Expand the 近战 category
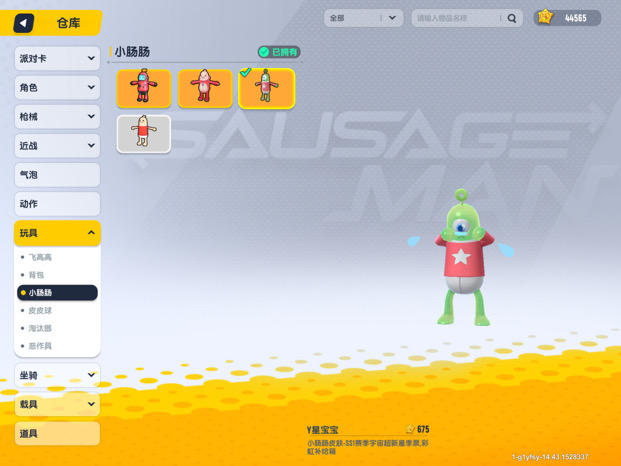 (x=57, y=146)
